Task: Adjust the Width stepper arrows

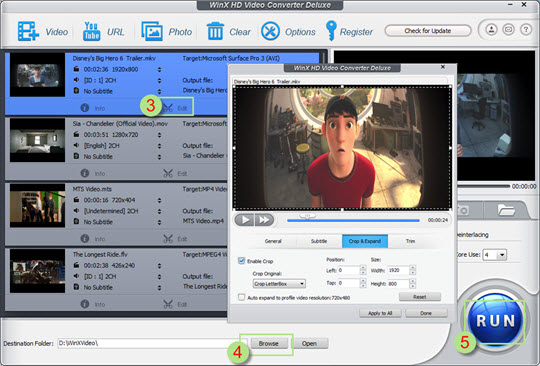Action: click(413, 270)
